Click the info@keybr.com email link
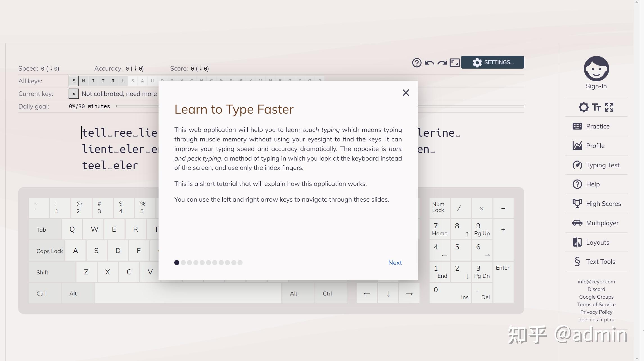Screen dimensions: 644x361 point(596,282)
